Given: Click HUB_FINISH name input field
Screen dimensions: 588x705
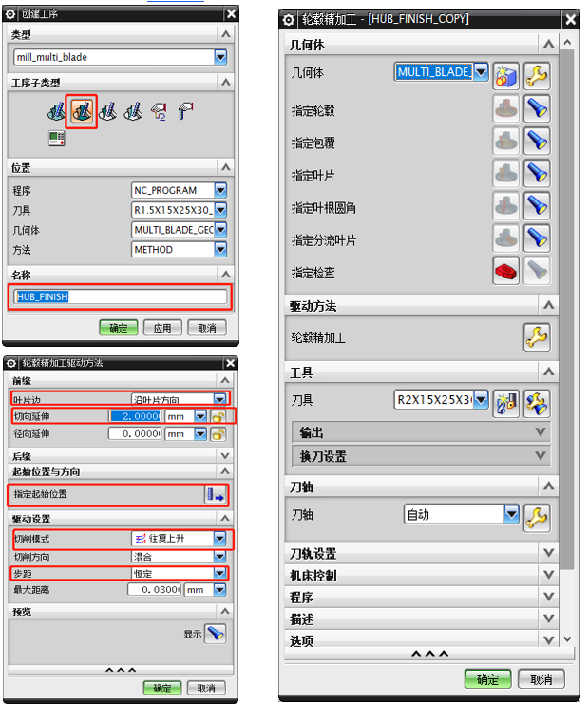Looking at the screenshot, I should (x=121, y=296).
